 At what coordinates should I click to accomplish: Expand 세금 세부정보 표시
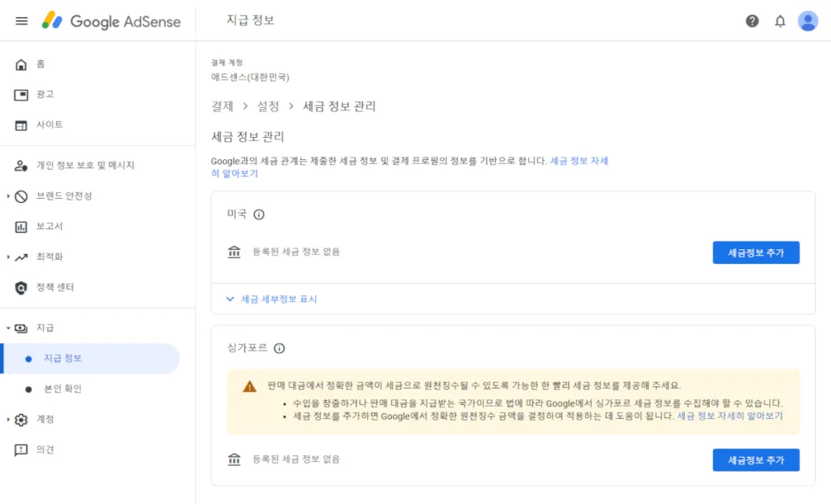(272, 299)
